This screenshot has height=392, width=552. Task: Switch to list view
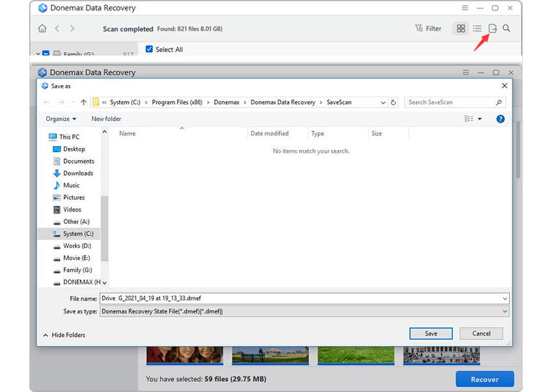point(477,29)
